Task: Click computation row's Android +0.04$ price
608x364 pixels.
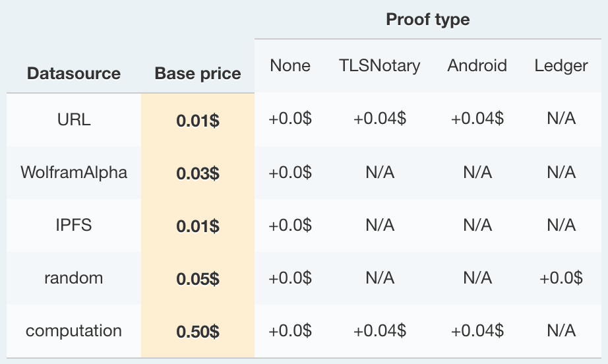Action: [x=477, y=330]
